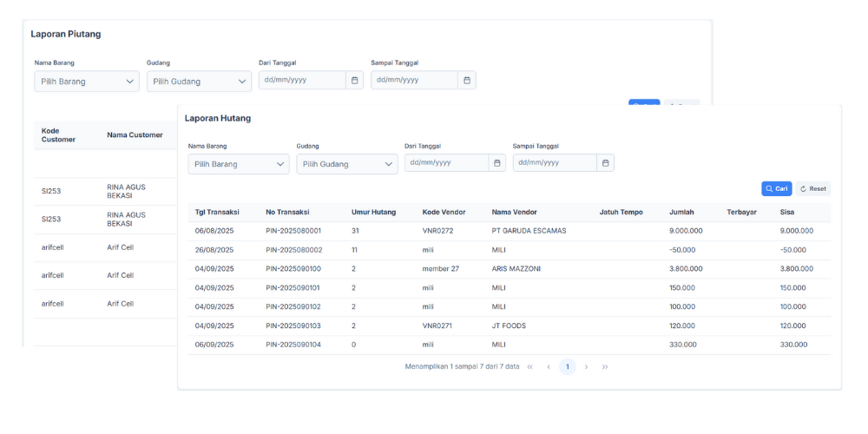Focus the Hutang Dari Tanggal date field
Image resolution: width=868 pixels, height=434 pixels.
[x=444, y=163]
